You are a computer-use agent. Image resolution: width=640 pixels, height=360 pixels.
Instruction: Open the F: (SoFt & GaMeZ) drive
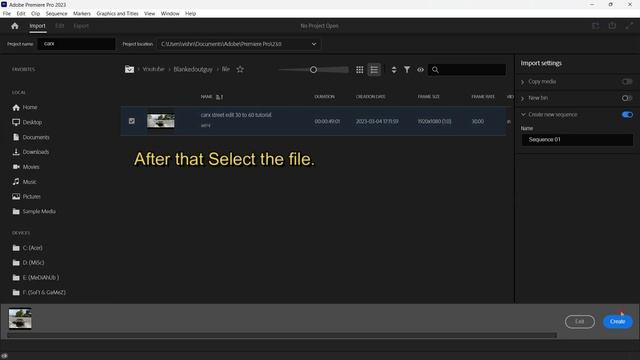[39, 292]
